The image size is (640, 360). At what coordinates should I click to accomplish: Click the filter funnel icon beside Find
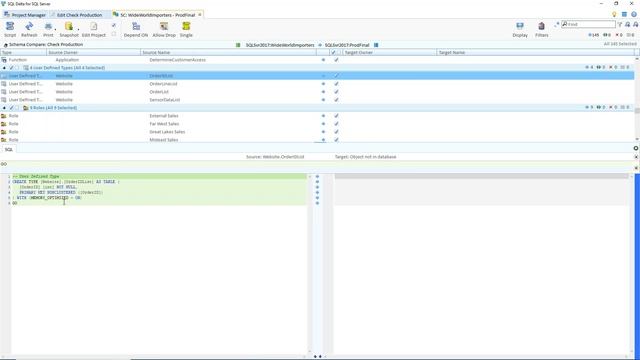click(x=620, y=24)
